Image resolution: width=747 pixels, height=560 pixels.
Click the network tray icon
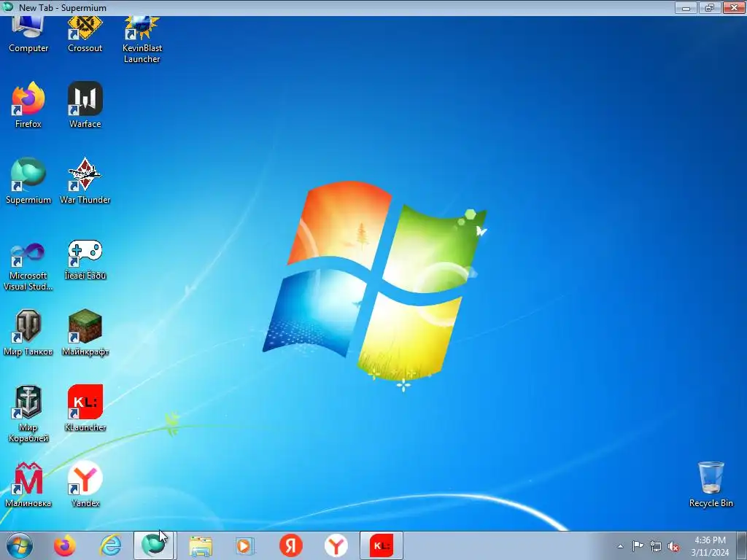point(656,546)
